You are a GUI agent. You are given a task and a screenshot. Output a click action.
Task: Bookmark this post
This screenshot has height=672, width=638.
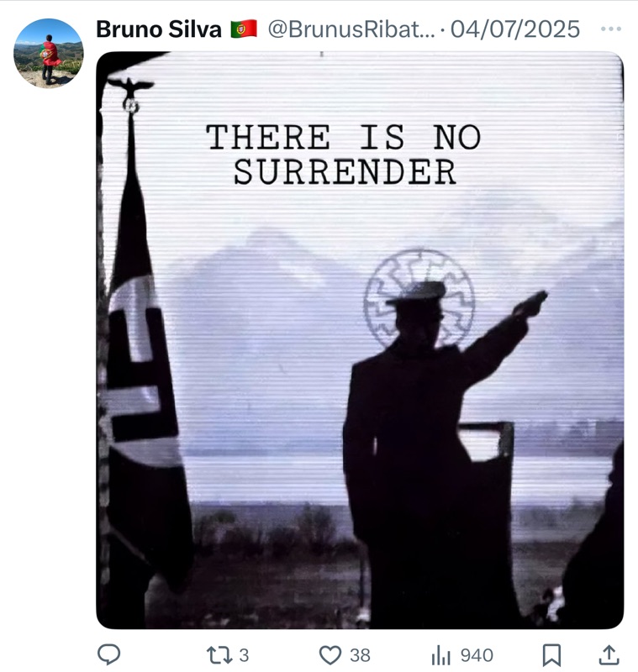click(551, 655)
